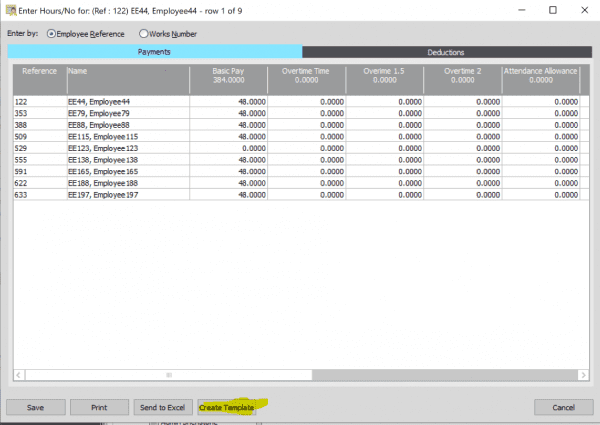The height and width of the screenshot is (425, 600).
Task: Click Overtime 1.5 cell for EE88, Employee88
Action: click(385, 125)
